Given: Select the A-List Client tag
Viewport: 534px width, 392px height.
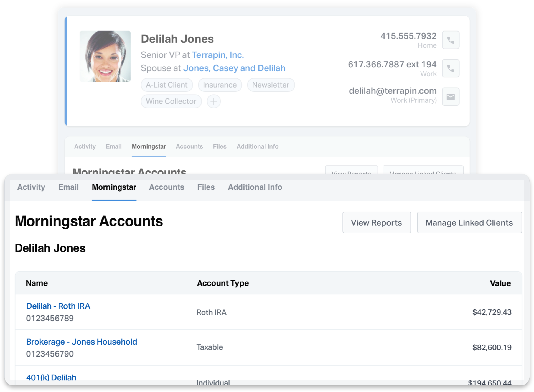Looking at the screenshot, I should pyautogui.click(x=167, y=85).
